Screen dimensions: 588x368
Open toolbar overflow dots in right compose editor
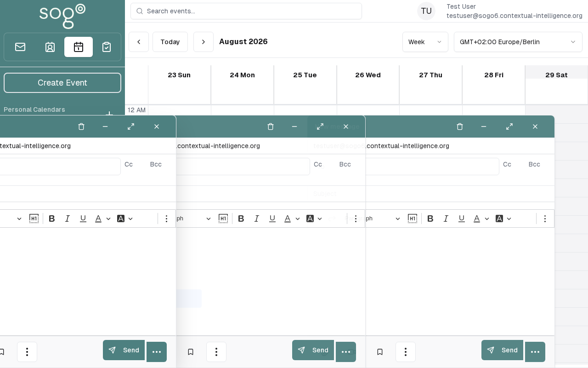click(545, 218)
